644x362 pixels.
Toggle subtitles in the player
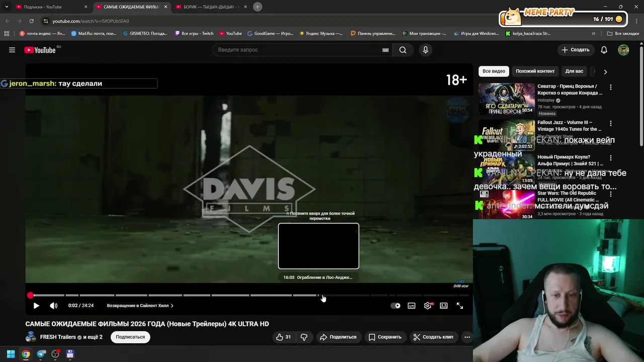tap(412, 306)
